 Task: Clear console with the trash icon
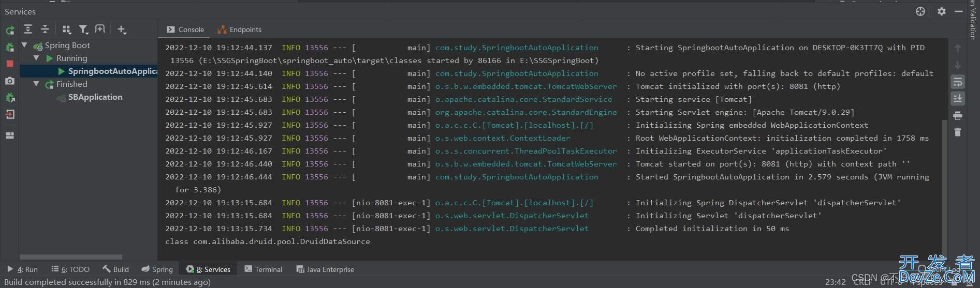[958, 132]
